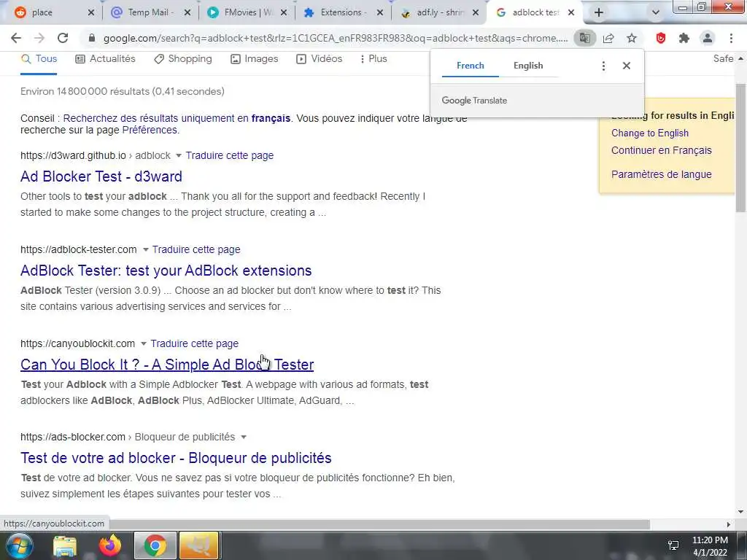Select the Shopping search filter

(x=183, y=59)
